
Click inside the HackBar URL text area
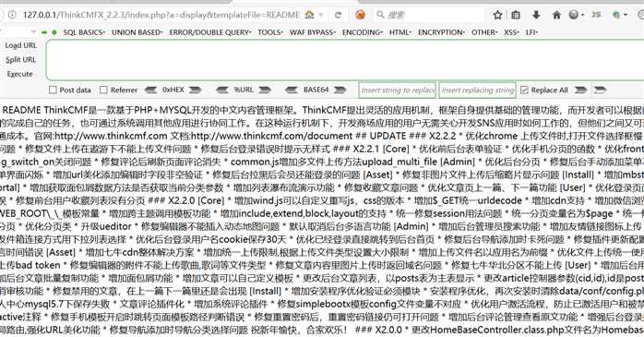345,60
